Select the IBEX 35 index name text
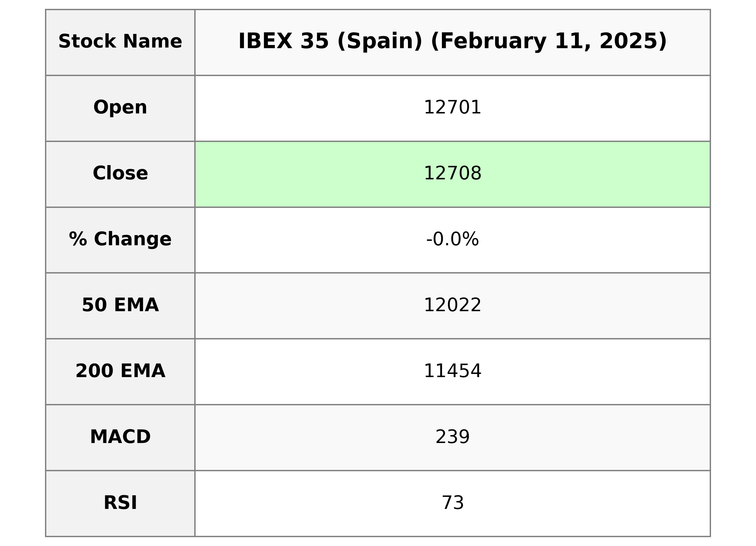Viewport: 756px width, 546px height. point(283,42)
